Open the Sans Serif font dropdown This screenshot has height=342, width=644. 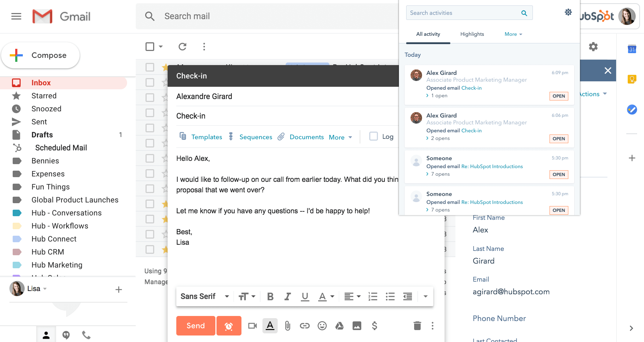tap(204, 296)
